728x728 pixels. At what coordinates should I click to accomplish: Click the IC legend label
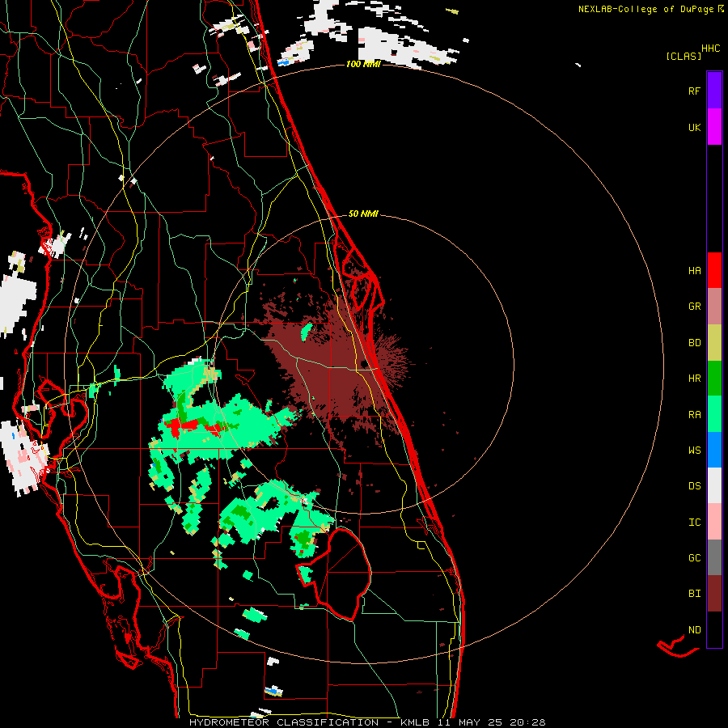pos(694,522)
